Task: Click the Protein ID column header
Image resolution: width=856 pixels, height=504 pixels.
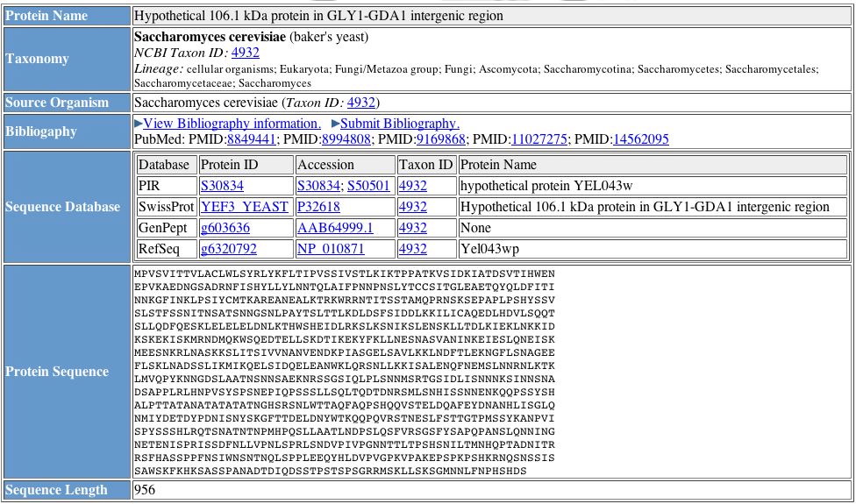Action: tap(246, 165)
